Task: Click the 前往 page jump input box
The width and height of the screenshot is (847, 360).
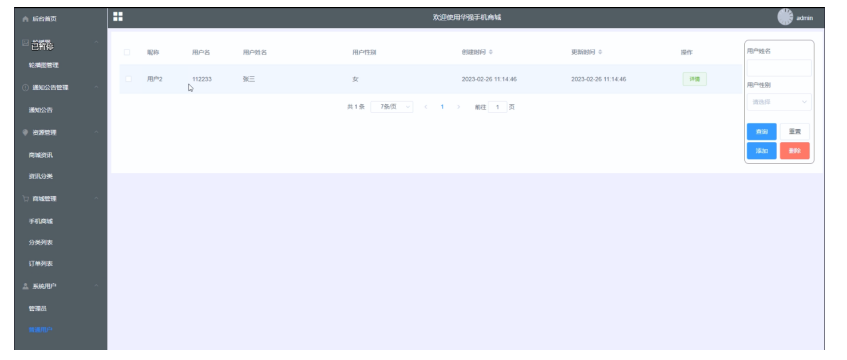Action: (498, 107)
